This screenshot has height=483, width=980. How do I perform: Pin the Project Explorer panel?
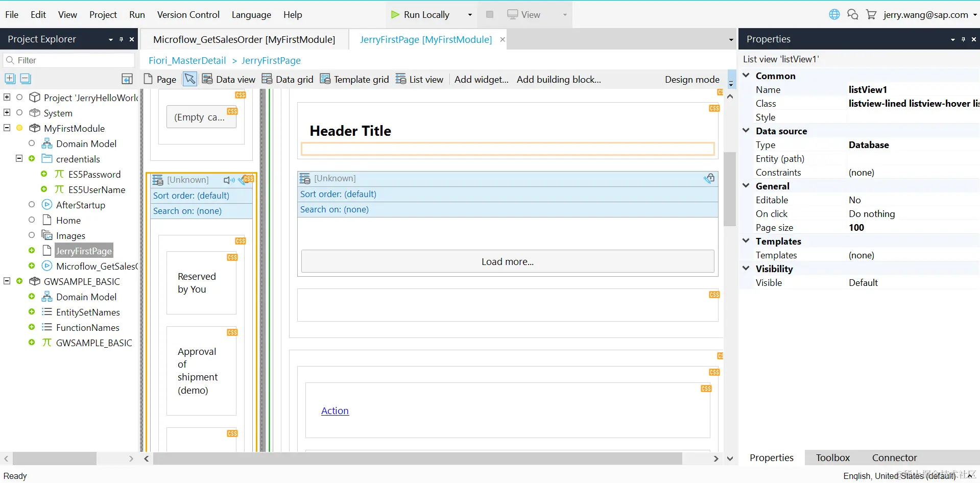121,39
